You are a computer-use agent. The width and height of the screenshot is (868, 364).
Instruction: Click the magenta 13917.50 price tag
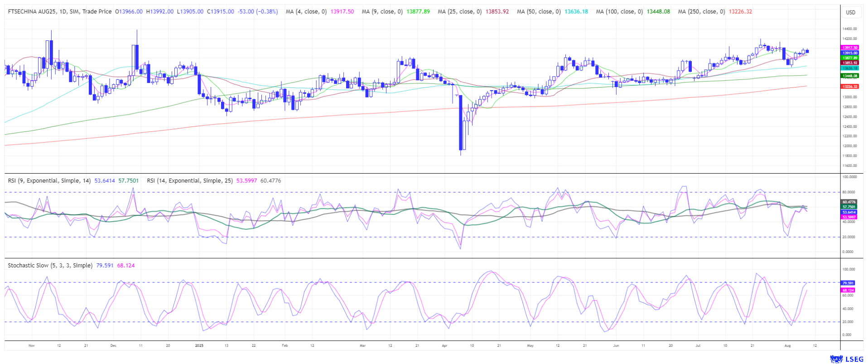coord(849,48)
